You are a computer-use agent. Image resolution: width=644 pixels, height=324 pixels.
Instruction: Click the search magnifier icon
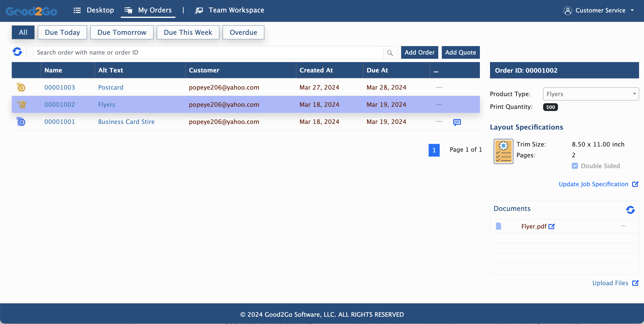click(x=390, y=53)
